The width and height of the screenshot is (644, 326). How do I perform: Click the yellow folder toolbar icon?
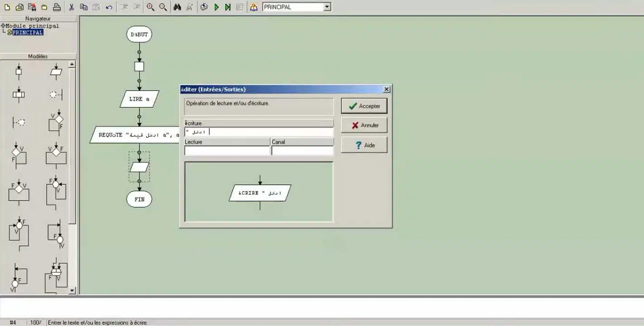click(x=44, y=7)
